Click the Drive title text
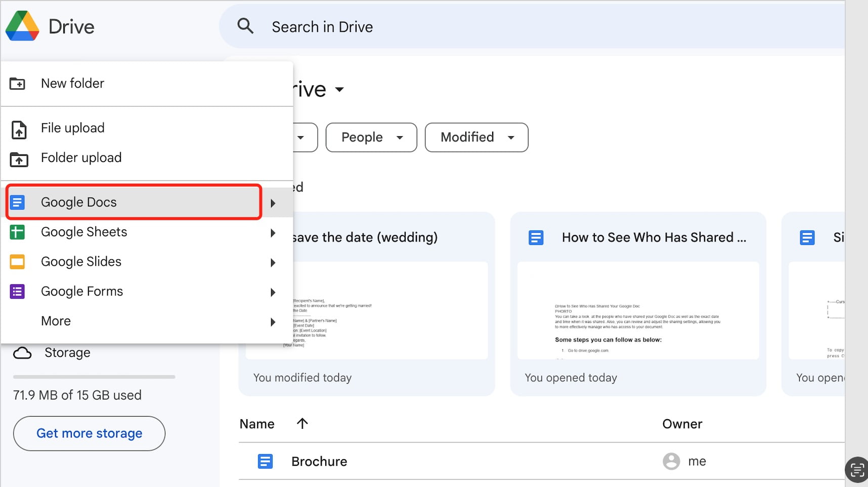This screenshot has height=487, width=868. (71, 27)
